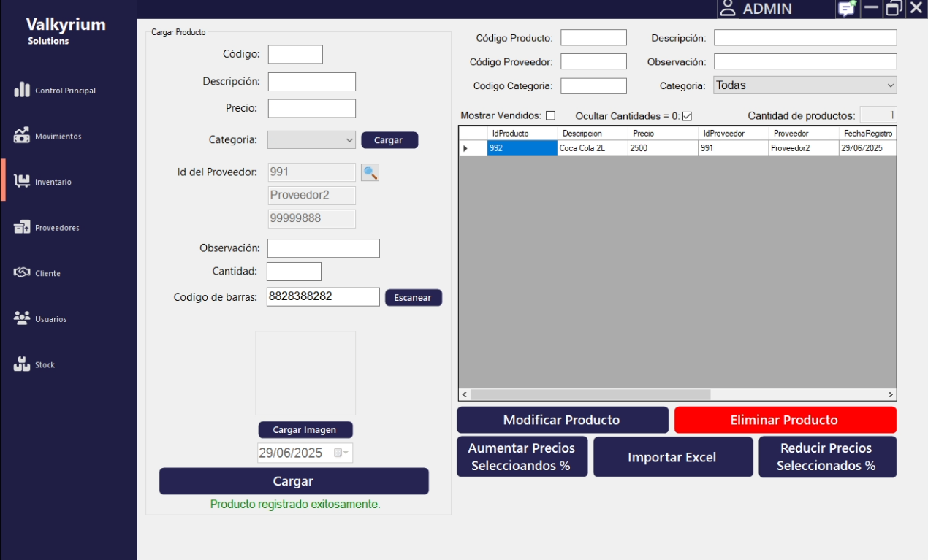Image resolution: width=928 pixels, height=560 pixels.
Task: Click the Codigo de barras input field
Action: click(x=323, y=296)
